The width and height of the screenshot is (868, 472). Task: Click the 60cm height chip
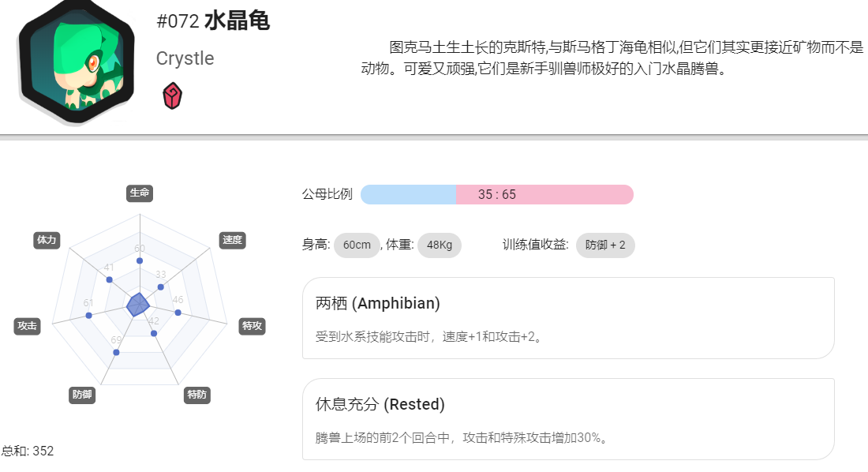[x=357, y=245]
